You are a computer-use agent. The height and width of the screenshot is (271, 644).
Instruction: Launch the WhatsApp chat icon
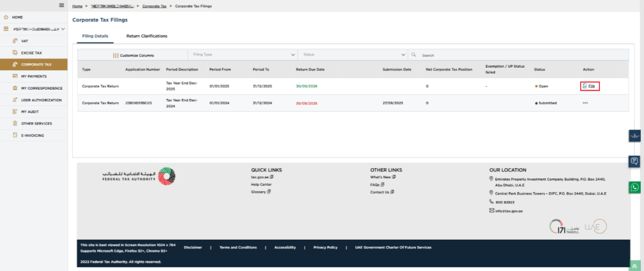pos(635,187)
